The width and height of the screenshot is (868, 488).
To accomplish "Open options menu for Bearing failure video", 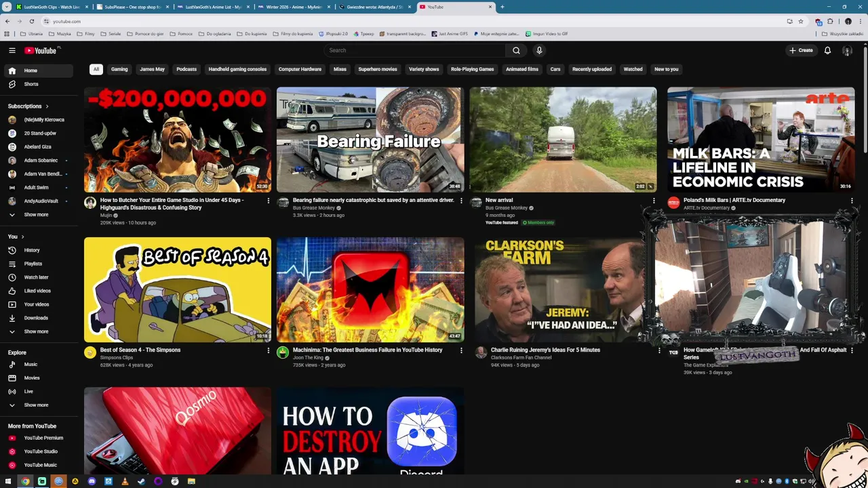I will pyautogui.click(x=461, y=201).
